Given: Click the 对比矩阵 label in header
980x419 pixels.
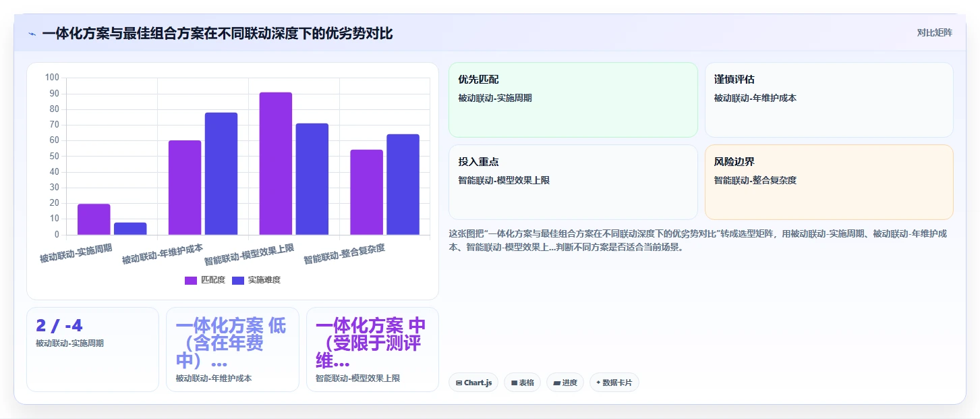Looking at the screenshot, I should [935, 32].
